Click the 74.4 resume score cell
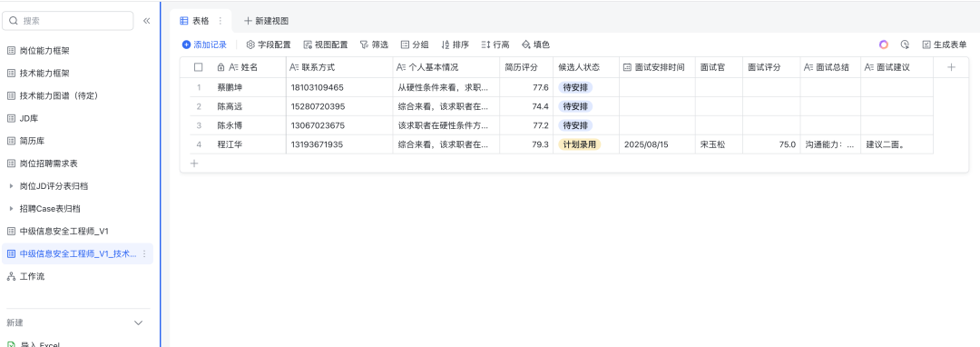This screenshot has width=980, height=347. (526, 106)
